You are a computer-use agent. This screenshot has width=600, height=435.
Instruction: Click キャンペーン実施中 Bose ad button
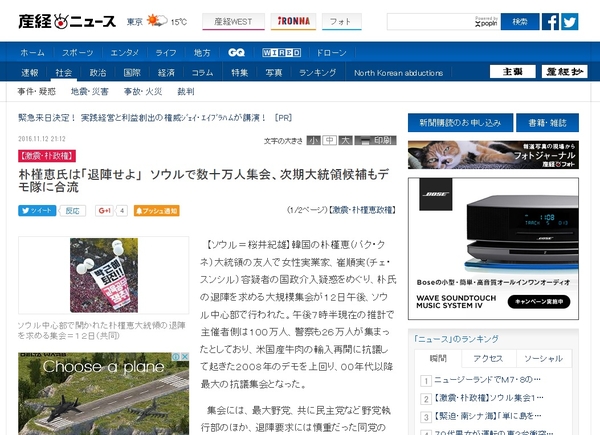(x=539, y=301)
